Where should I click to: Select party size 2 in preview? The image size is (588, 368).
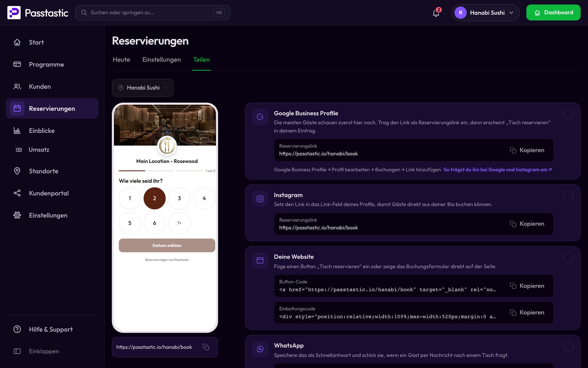[x=154, y=198]
